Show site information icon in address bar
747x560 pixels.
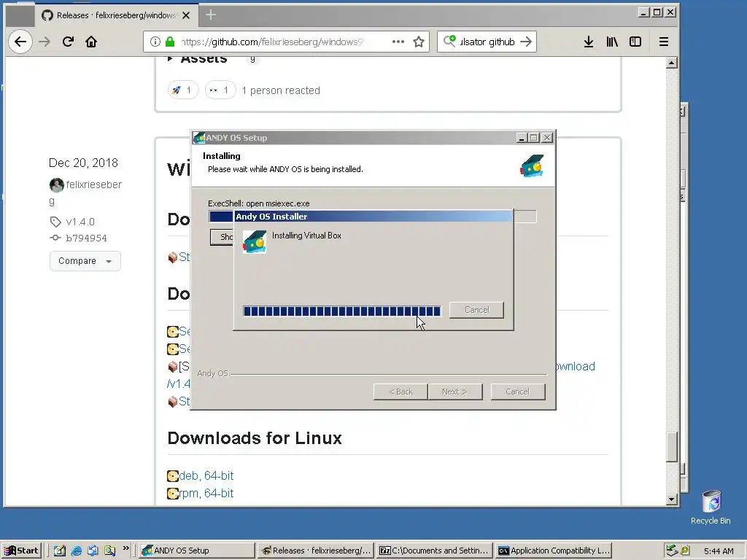point(155,42)
